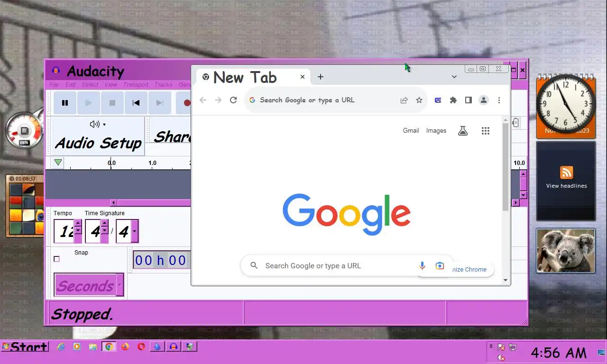Image resolution: width=607 pixels, height=364 pixels.
Task: Close the New Tab tab
Action: [303, 77]
